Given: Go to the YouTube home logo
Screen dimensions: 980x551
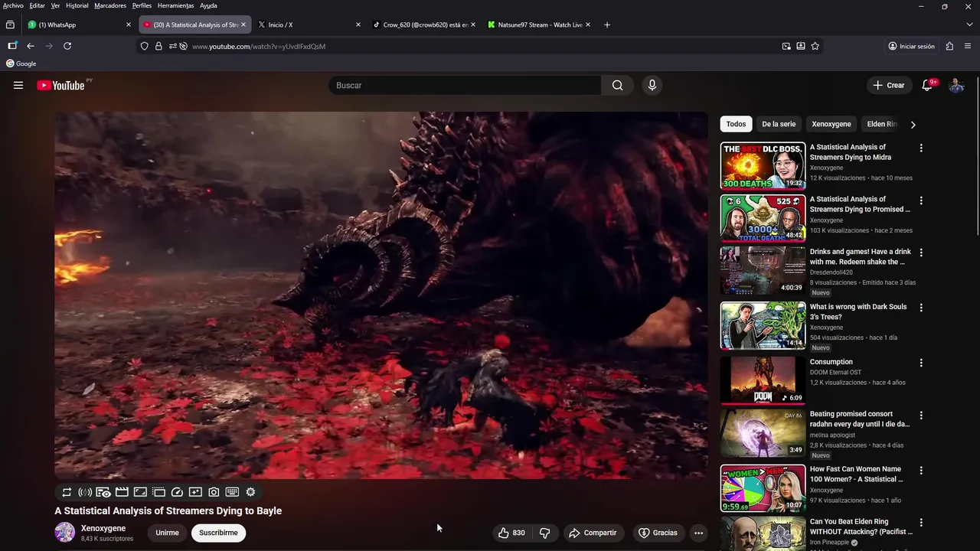Looking at the screenshot, I should pyautogui.click(x=60, y=85).
